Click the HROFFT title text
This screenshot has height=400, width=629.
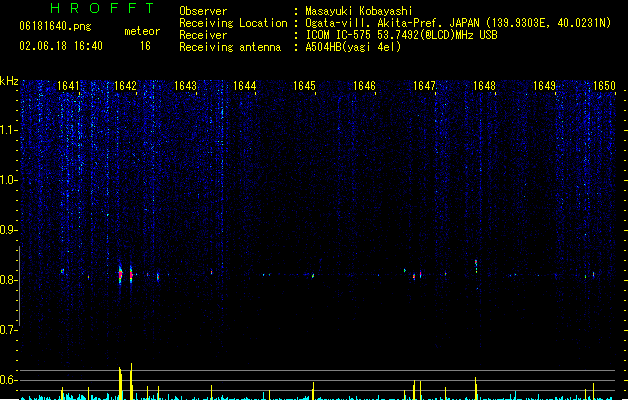pyautogui.click(x=102, y=8)
